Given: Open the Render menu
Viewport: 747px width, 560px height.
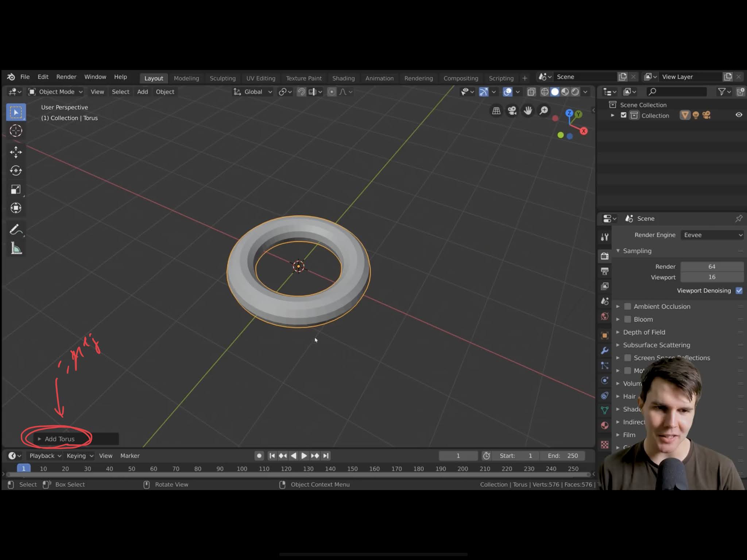Looking at the screenshot, I should 66,77.
